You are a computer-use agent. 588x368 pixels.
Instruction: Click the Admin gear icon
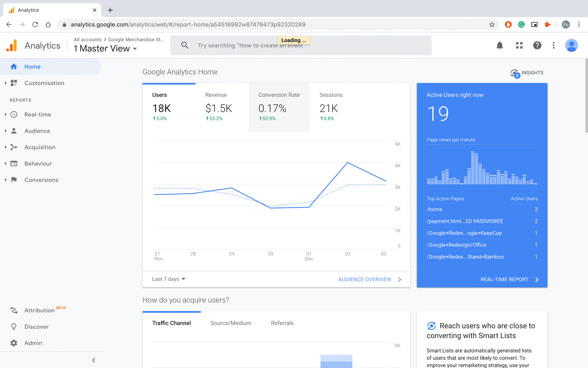[14, 343]
